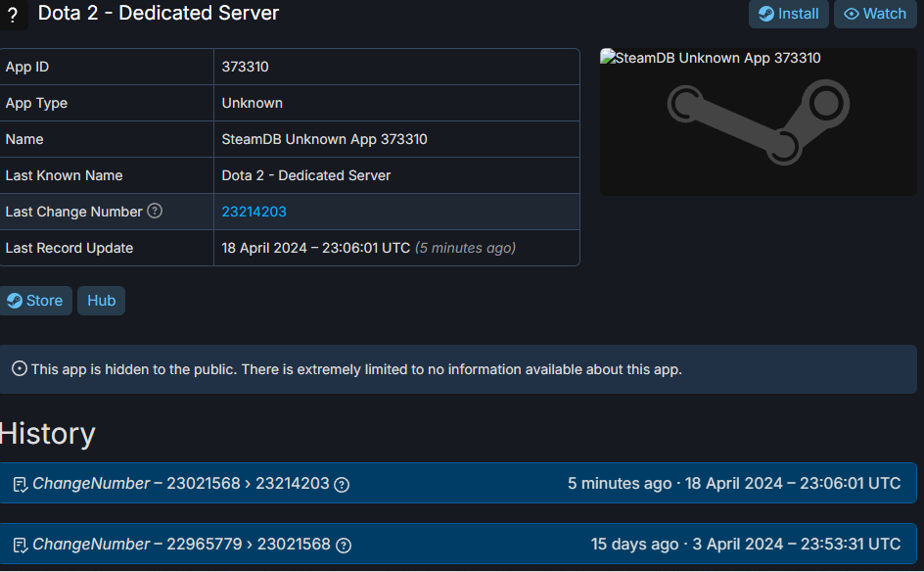Click Last Known Name value Dota 2 - Dedicated Server
Viewport: 924px width, 572px height.
pos(306,175)
